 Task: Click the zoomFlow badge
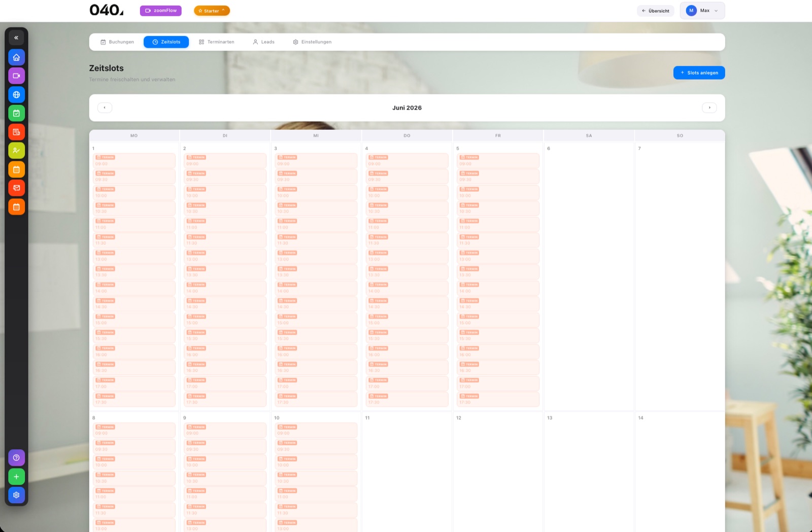tap(161, 11)
